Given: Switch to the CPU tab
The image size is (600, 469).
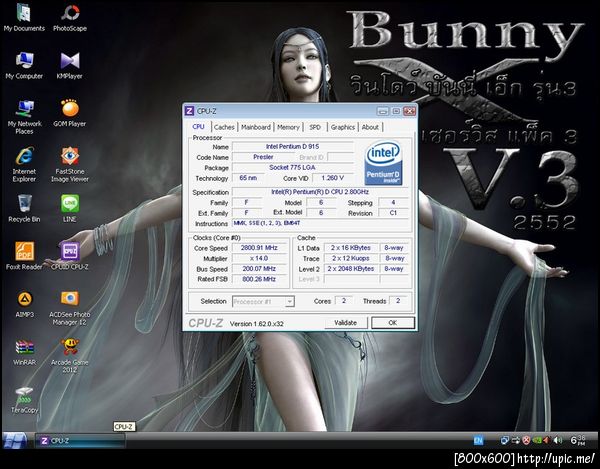Looking at the screenshot, I should point(198,127).
